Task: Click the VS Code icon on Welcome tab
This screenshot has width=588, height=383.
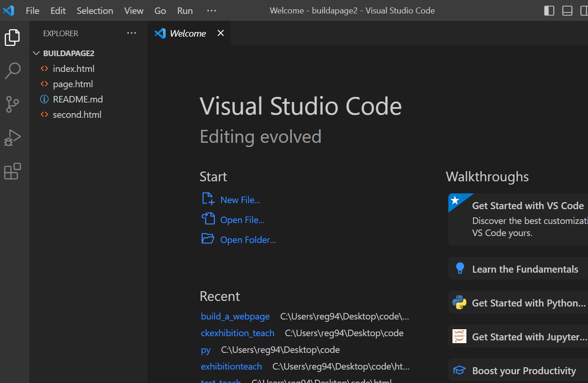Action: click(x=160, y=33)
